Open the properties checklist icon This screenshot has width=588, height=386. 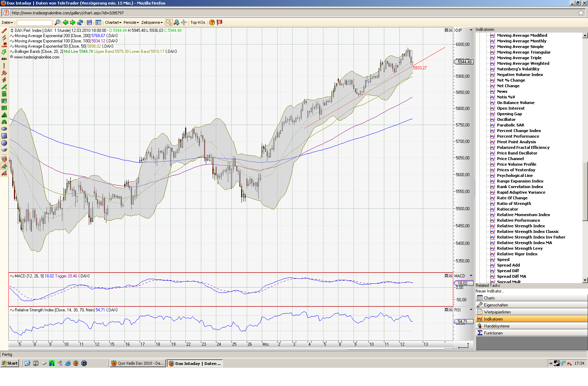pyautogui.click(x=98, y=22)
